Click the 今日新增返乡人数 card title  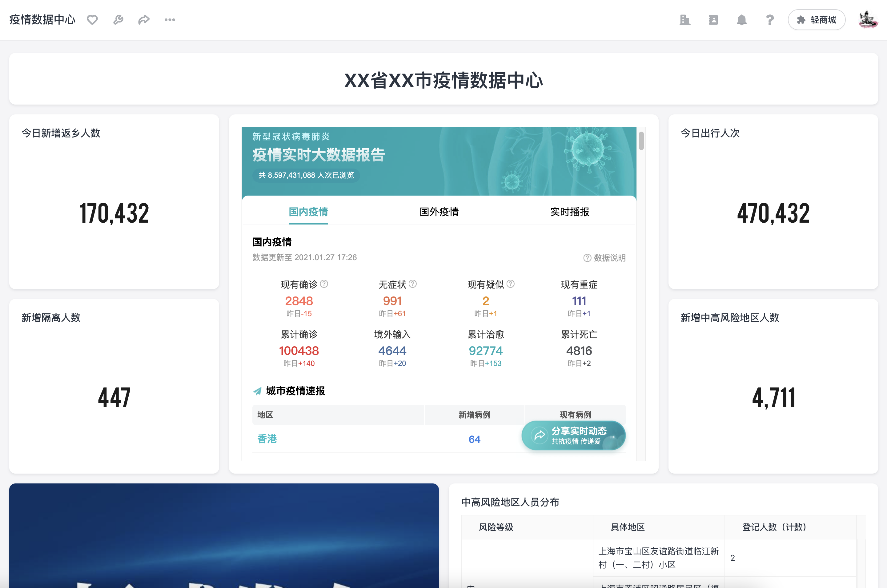pyautogui.click(x=61, y=133)
